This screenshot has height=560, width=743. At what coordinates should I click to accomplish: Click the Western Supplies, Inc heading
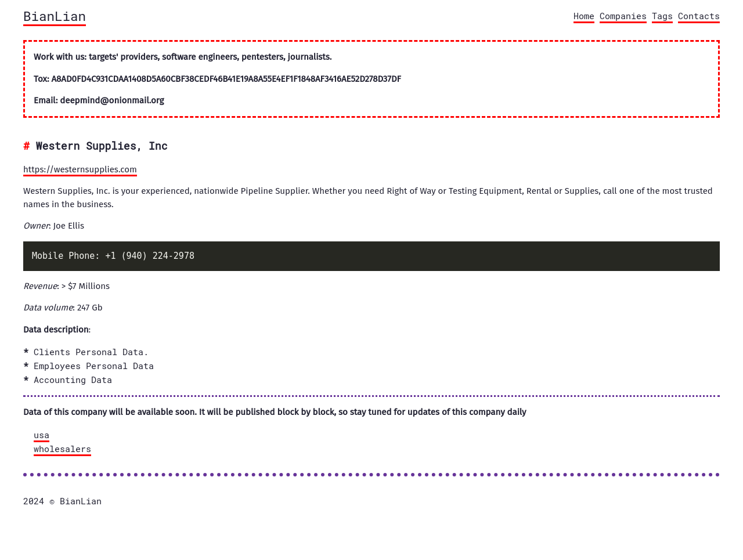click(102, 146)
